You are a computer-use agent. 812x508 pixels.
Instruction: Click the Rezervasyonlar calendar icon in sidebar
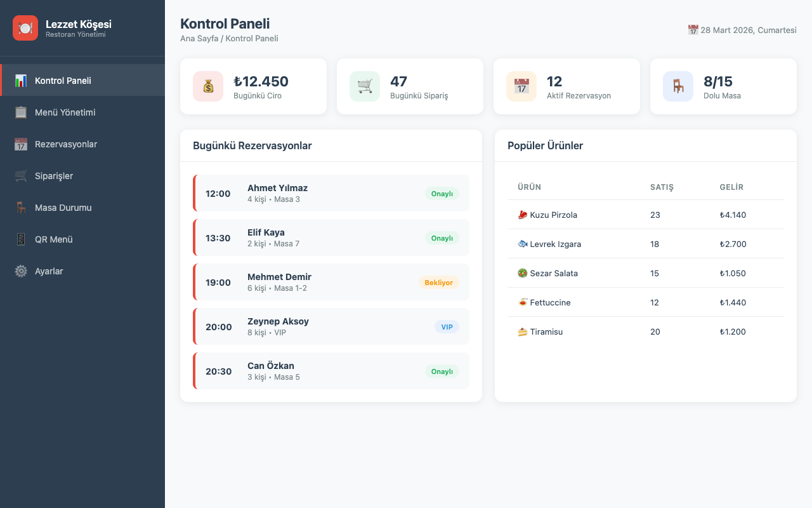(21, 144)
